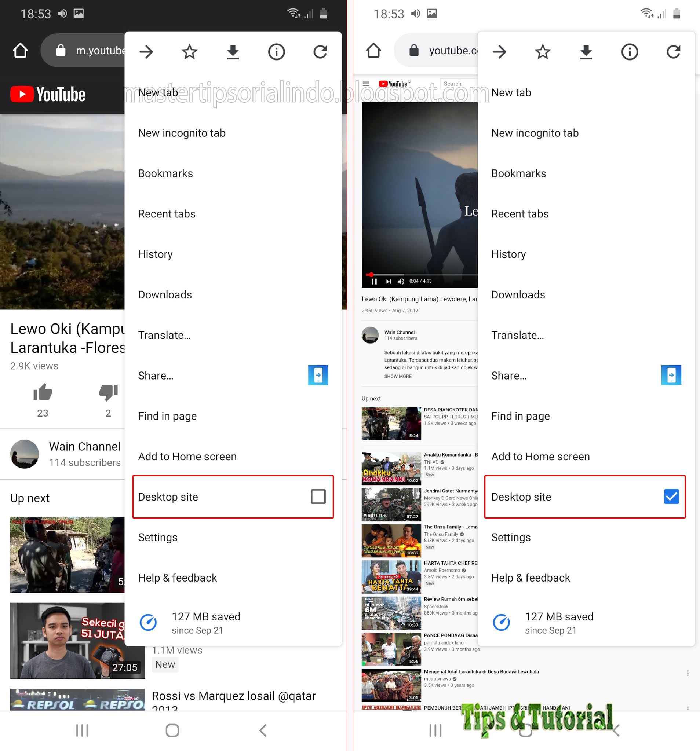Open the hamburger menu on right YouTube page

tap(366, 84)
